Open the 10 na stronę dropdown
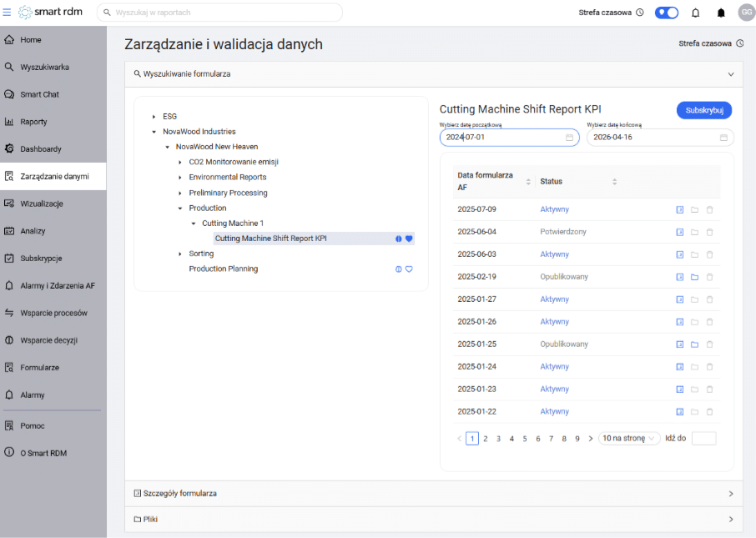The width and height of the screenshot is (756, 538). coord(628,438)
